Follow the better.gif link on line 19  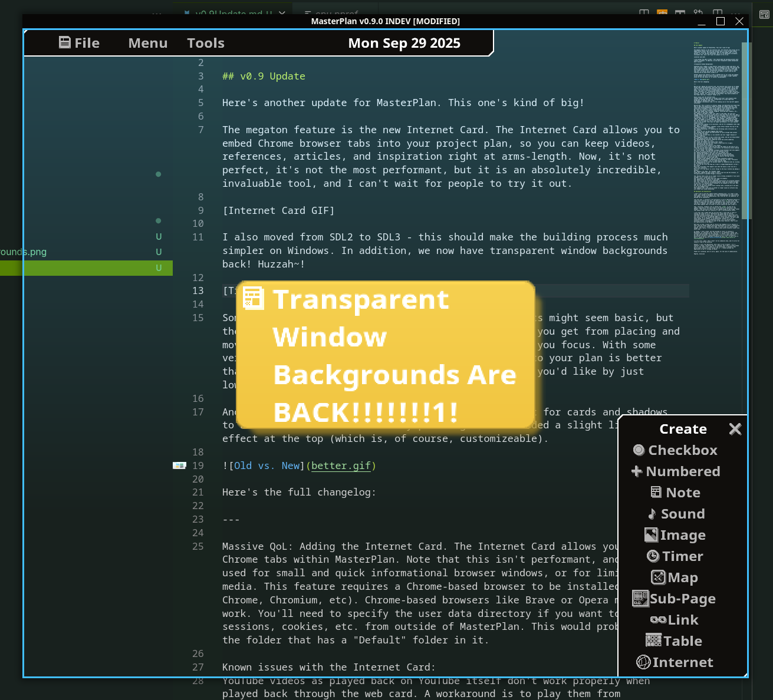[x=341, y=465]
